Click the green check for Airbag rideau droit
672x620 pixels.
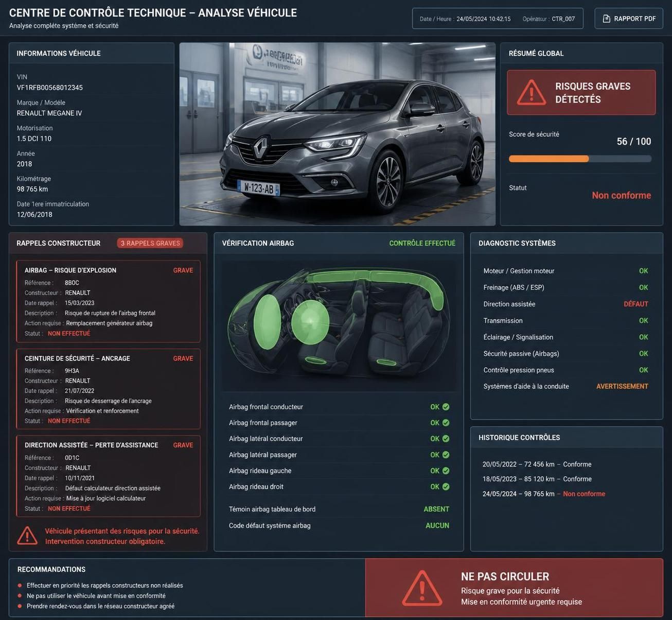click(x=446, y=487)
